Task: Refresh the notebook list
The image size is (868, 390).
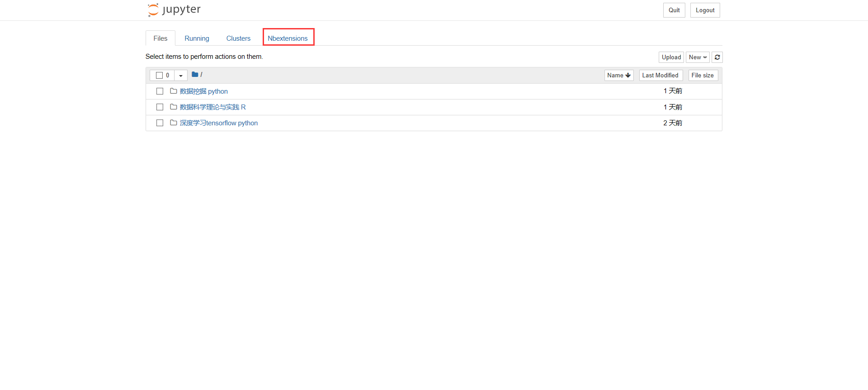Action: click(717, 57)
